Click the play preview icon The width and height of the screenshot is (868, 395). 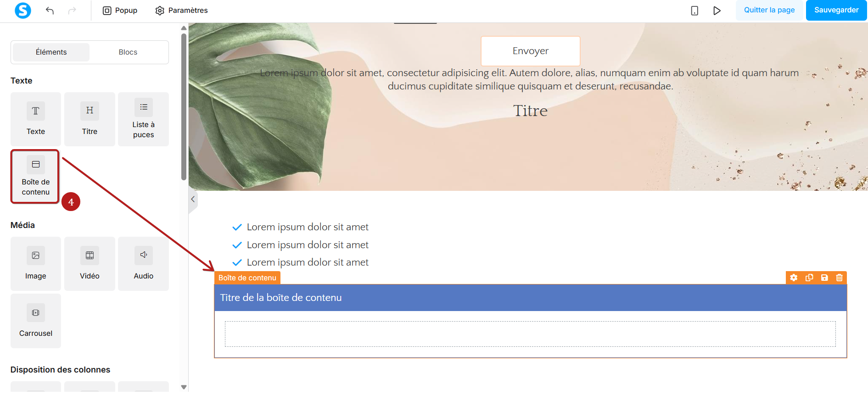(x=717, y=11)
